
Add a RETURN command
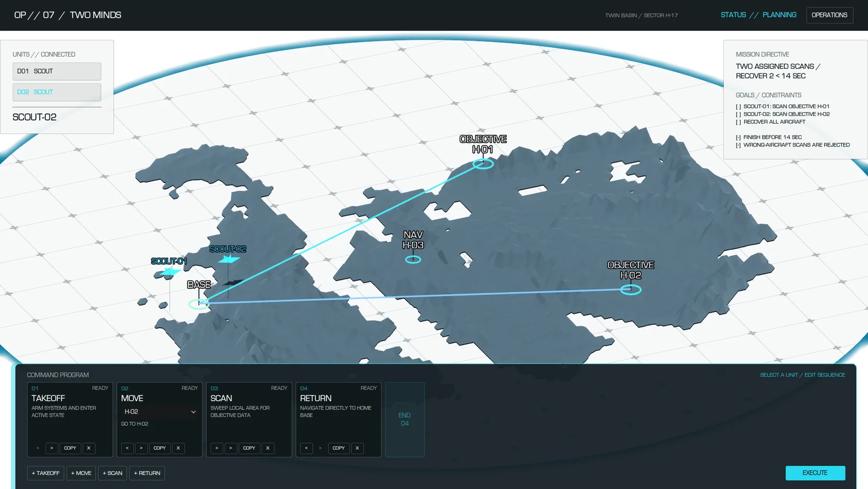(147, 473)
